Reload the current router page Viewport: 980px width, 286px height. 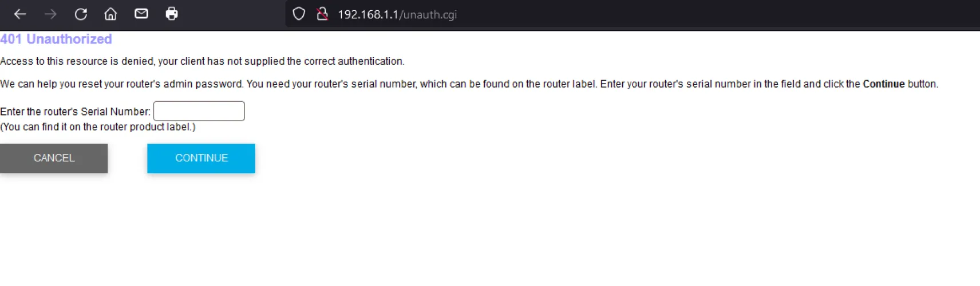click(81, 14)
